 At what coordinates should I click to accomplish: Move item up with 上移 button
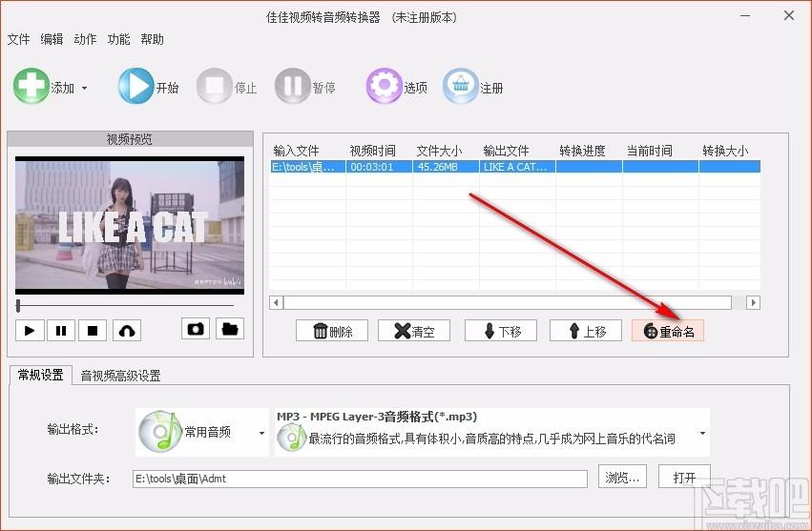[586, 331]
